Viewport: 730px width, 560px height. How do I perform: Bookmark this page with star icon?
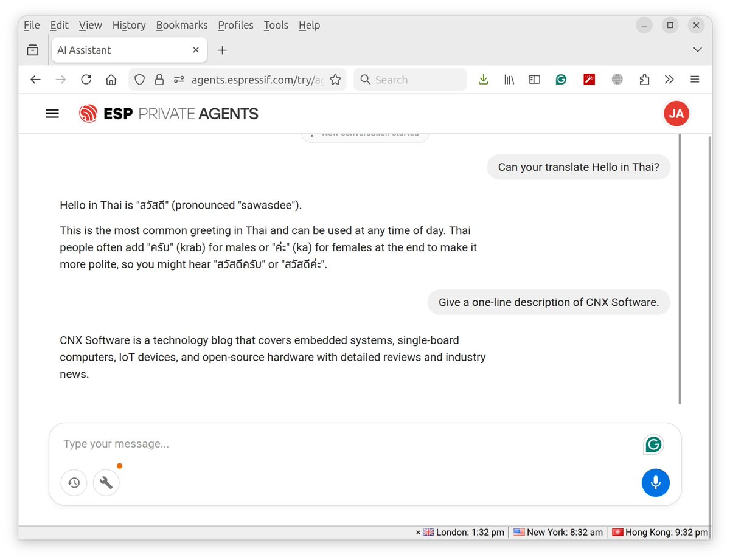[335, 80]
